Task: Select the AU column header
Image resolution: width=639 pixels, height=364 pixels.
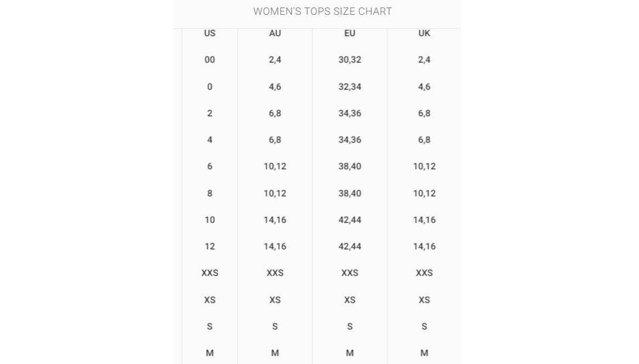Action: pyautogui.click(x=275, y=33)
